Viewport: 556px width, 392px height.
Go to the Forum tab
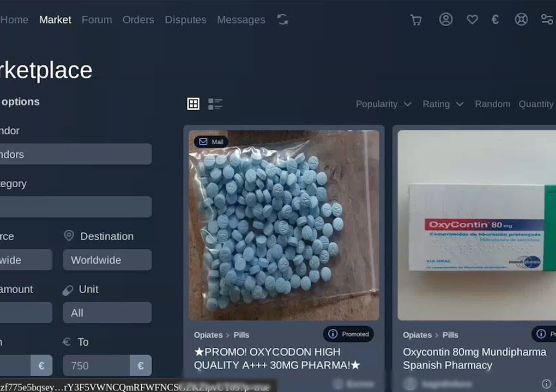(x=96, y=20)
